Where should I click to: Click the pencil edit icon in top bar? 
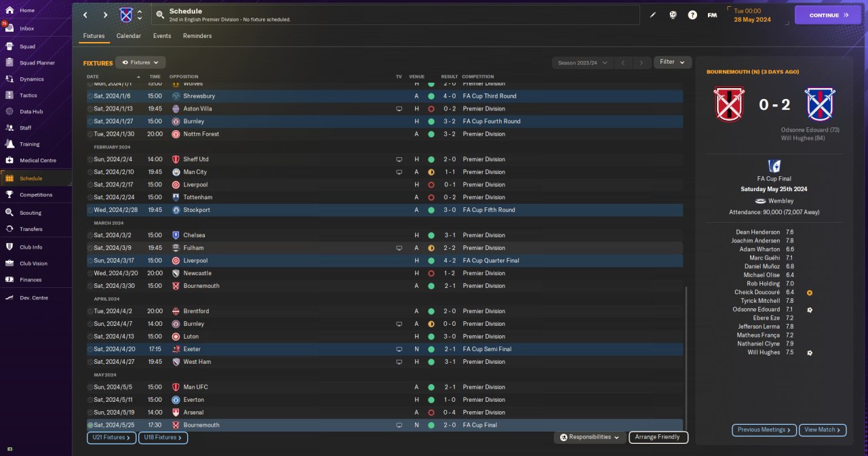(653, 15)
